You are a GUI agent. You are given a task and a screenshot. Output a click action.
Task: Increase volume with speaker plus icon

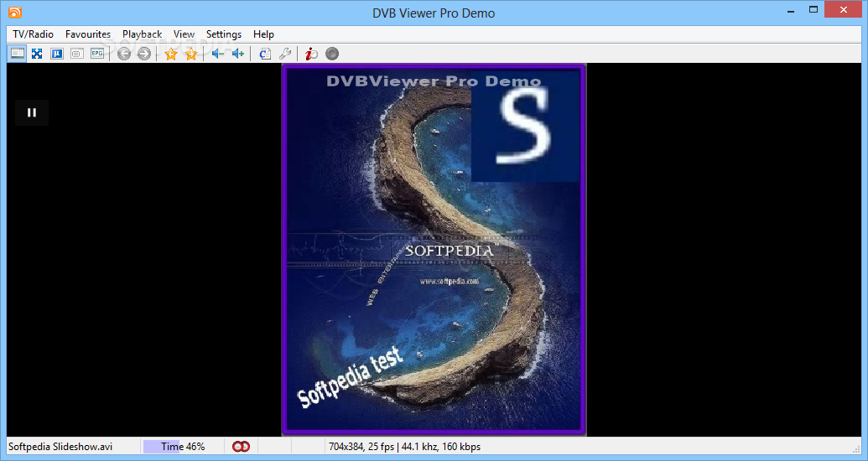coord(238,54)
